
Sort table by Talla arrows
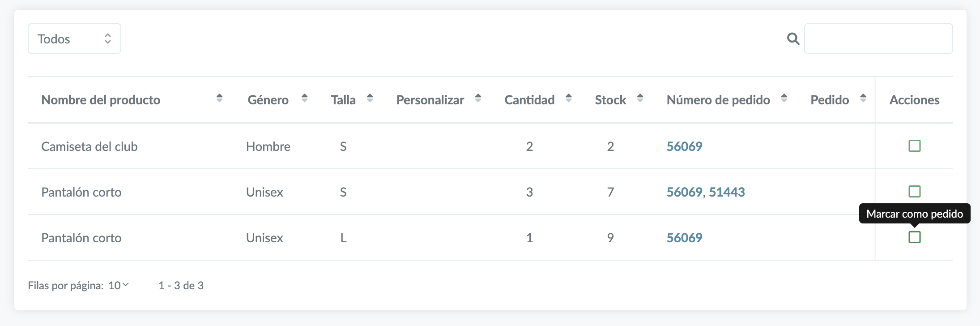[370, 98]
